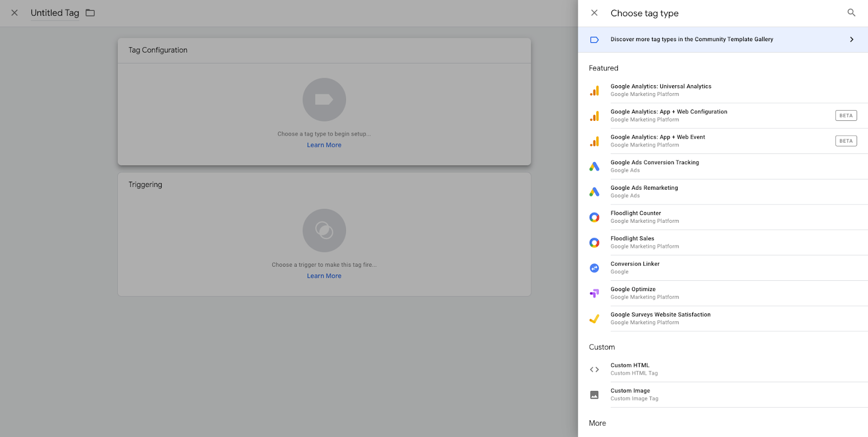Click the More section heading
Image resolution: width=868 pixels, height=437 pixels.
point(597,423)
